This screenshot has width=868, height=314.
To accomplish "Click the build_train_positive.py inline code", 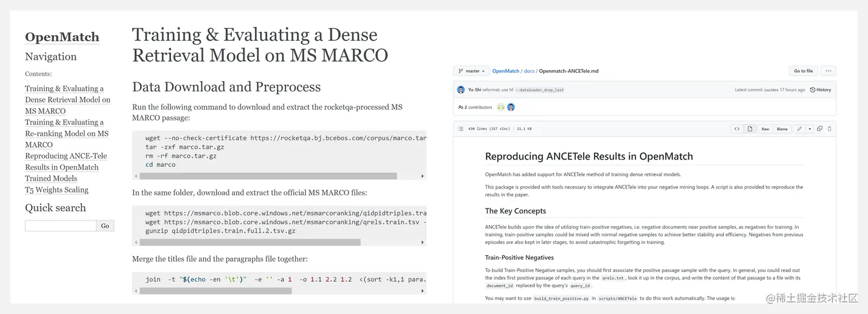I will (x=561, y=299).
